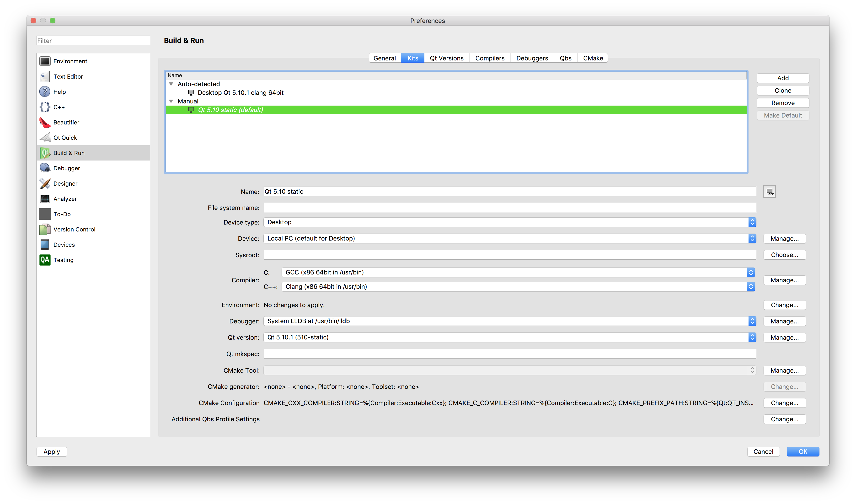Open the Designer brush icon
The image size is (856, 504).
point(44,183)
